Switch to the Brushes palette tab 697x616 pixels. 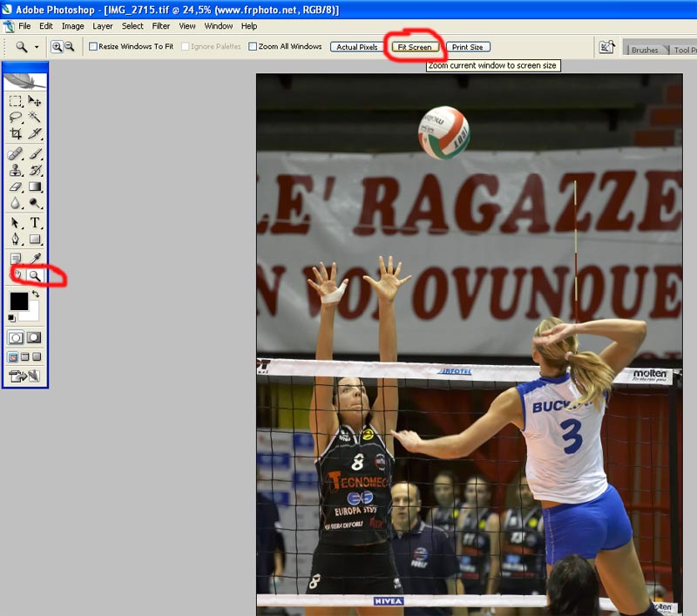645,50
